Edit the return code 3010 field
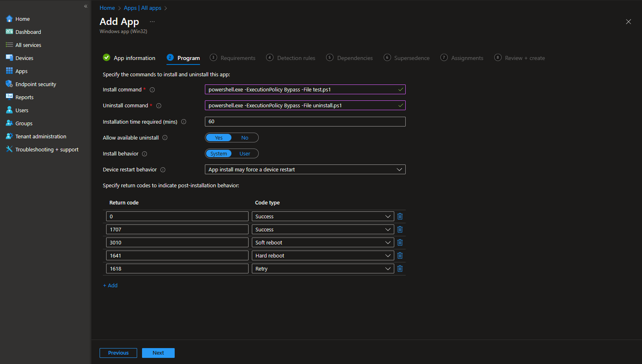 click(177, 242)
